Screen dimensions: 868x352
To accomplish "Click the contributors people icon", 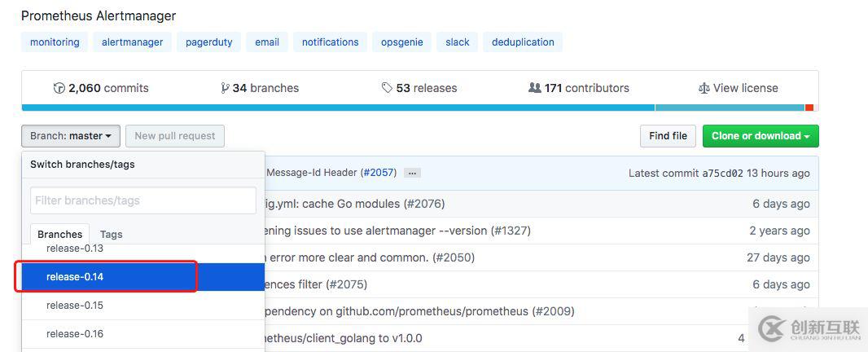I will [535, 87].
